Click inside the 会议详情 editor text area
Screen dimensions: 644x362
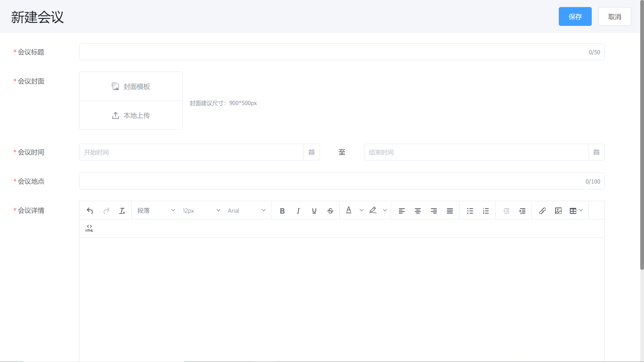(342, 299)
